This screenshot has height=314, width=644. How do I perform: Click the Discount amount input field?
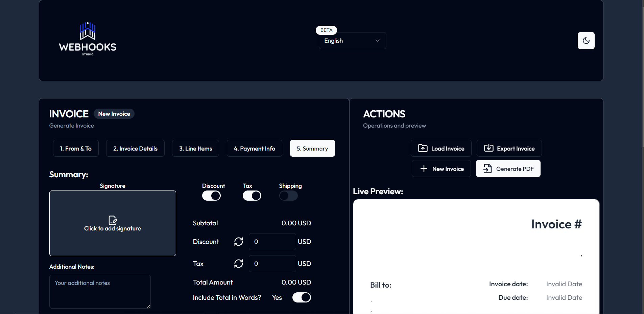[x=272, y=242]
